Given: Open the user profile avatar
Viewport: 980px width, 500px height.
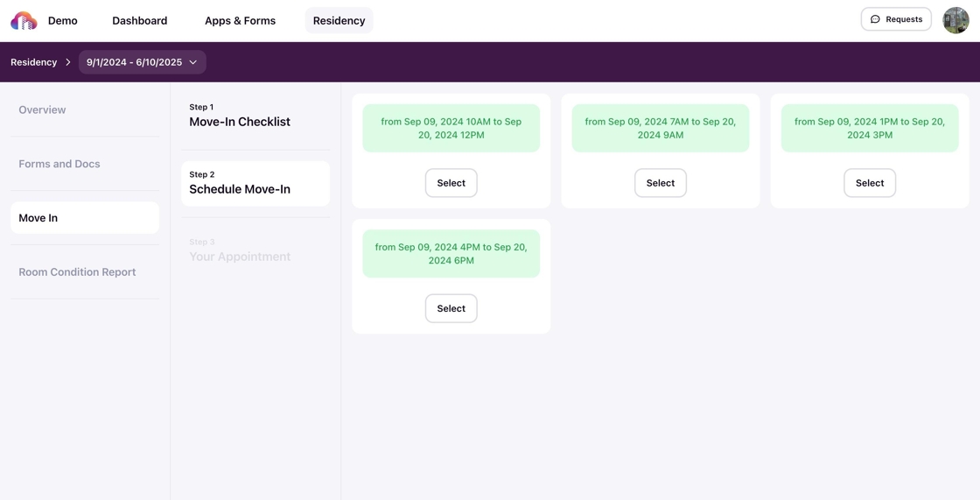Looking at the screenshot, I should [x=955, y=19].
